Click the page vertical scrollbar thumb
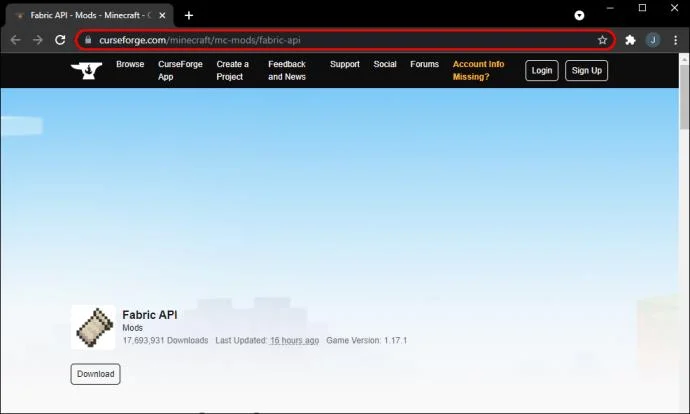The width and height of the screenshot is (690, 414). point(684,97)
